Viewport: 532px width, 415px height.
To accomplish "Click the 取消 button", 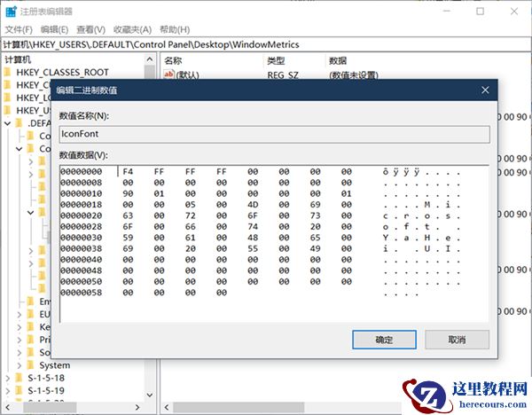I will pos(457,340).
